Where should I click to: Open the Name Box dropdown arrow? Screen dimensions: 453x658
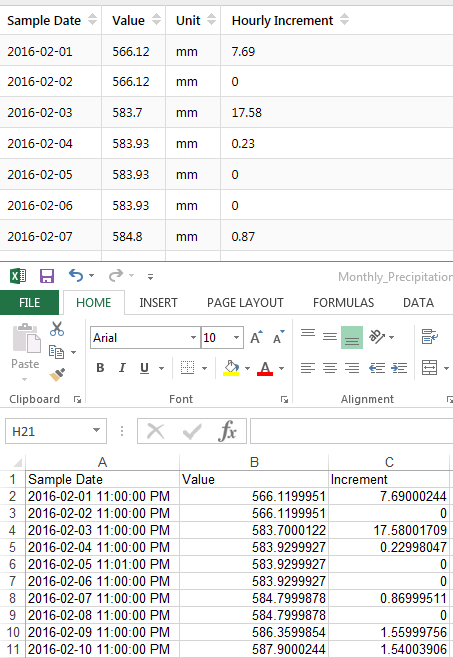point(97,430)
